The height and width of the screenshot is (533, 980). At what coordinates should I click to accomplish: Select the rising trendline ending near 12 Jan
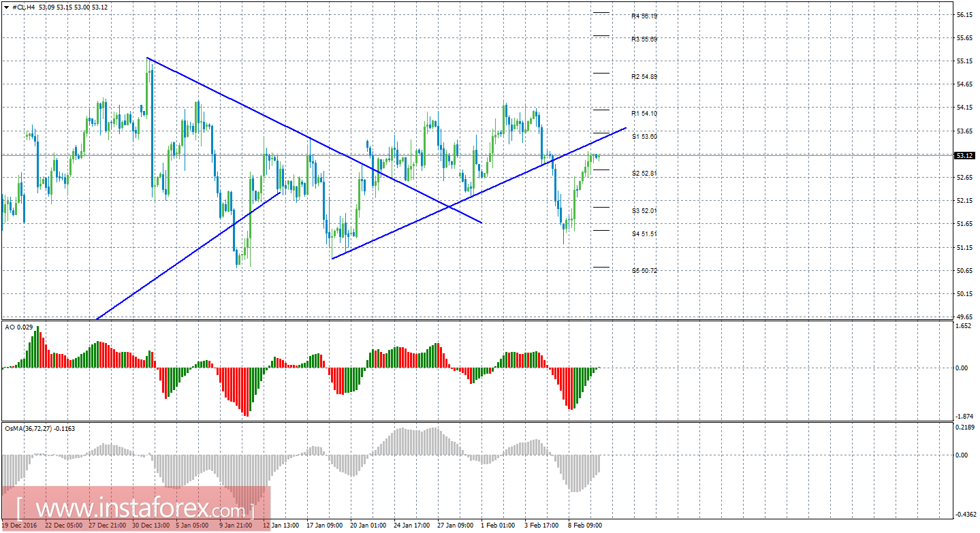[189, 256]
